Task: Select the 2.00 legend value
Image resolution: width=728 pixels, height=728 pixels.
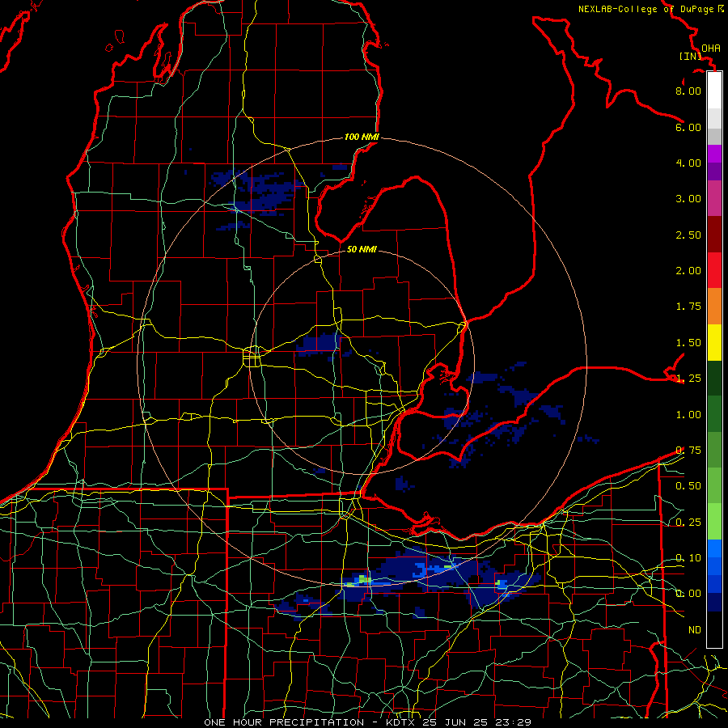Action: point(688,271)
